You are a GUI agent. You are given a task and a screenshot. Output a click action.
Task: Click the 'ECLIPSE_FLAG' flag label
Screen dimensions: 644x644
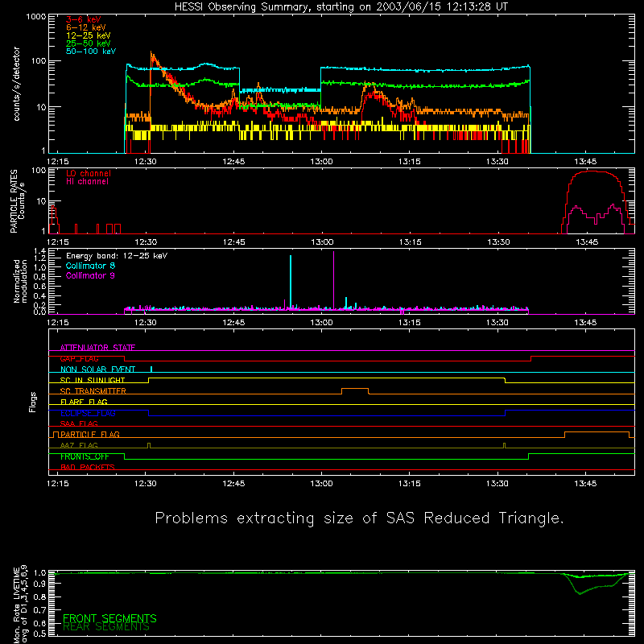(x=88, y=413)
